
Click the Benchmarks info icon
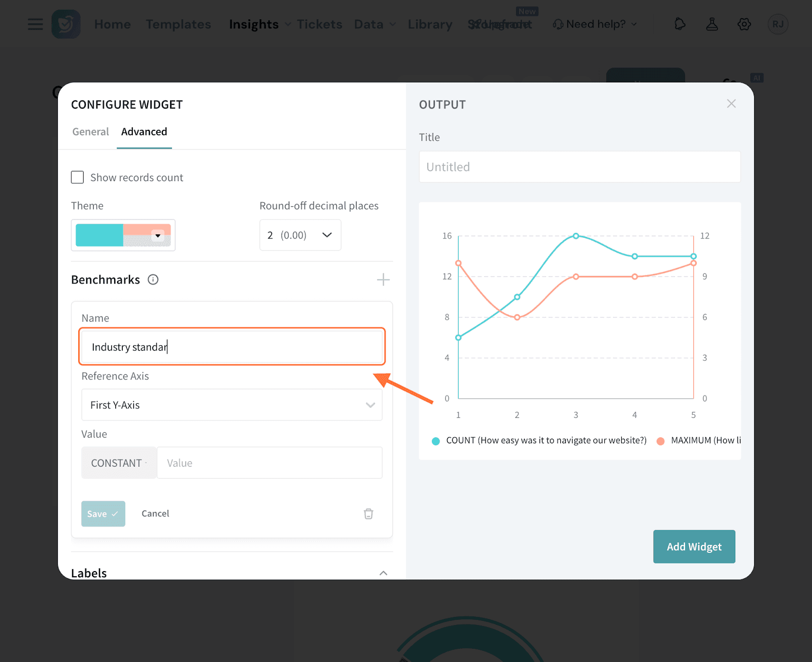click(x=153, y=280)
